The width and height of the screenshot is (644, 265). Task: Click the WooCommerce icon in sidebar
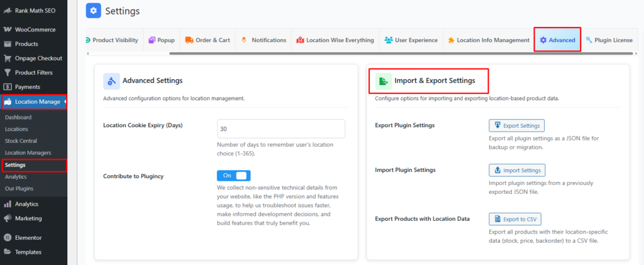tap(8, 30)
